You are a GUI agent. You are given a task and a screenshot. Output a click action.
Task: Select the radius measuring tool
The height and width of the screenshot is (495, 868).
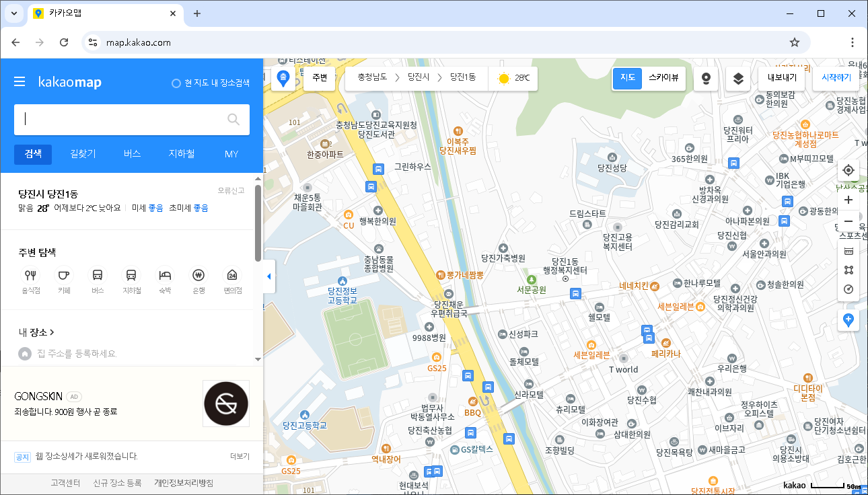(848, 289)
